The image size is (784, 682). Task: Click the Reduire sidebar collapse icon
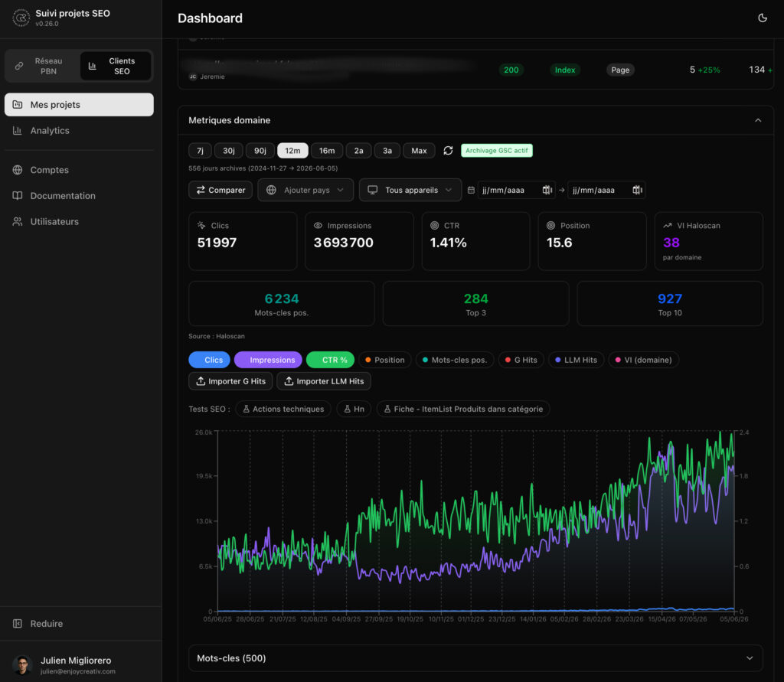(x=18, y=624)
